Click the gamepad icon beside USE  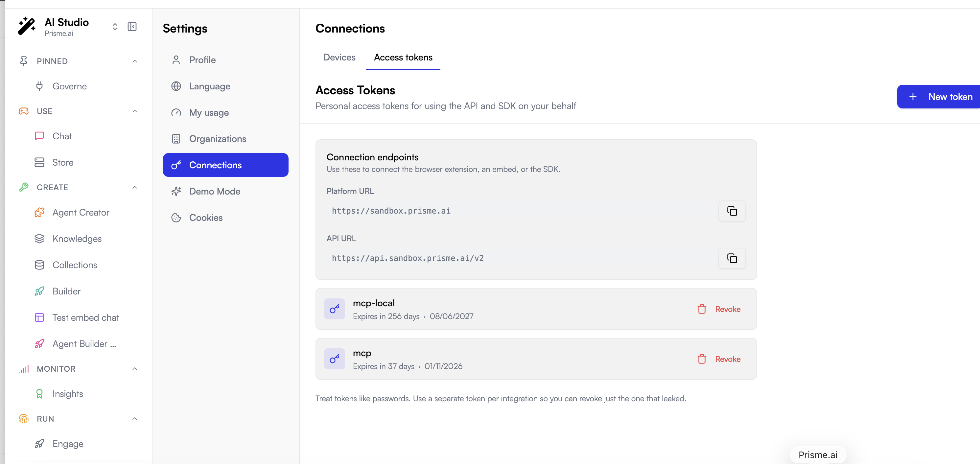click(24, 111)
